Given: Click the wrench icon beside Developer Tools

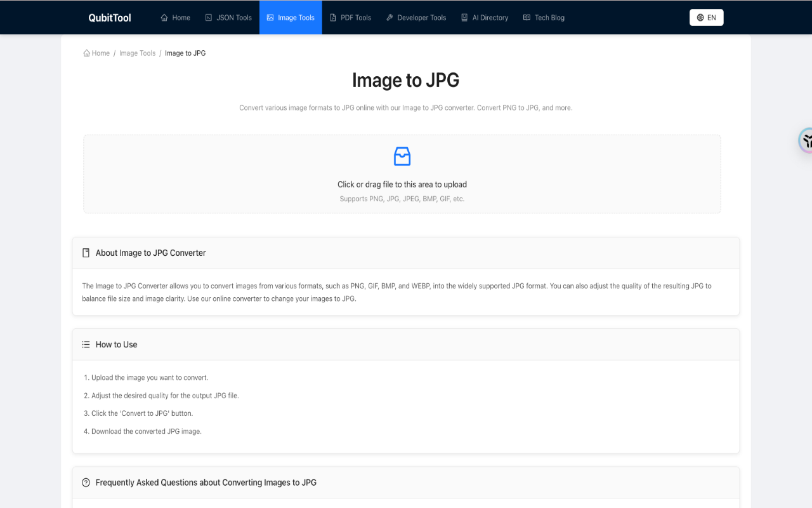Looking at the screenshot, I should [x=390, y=17].
